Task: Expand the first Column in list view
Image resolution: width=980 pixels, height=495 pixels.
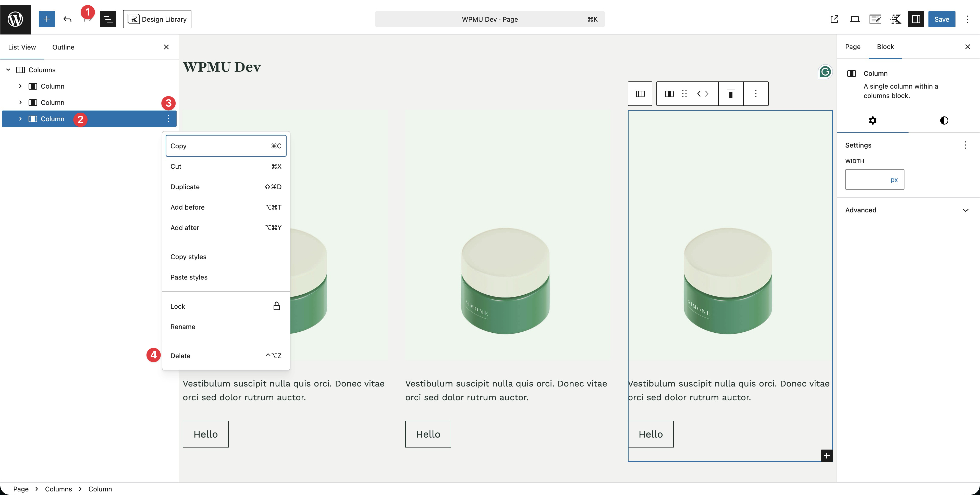Action: point(20,86)
